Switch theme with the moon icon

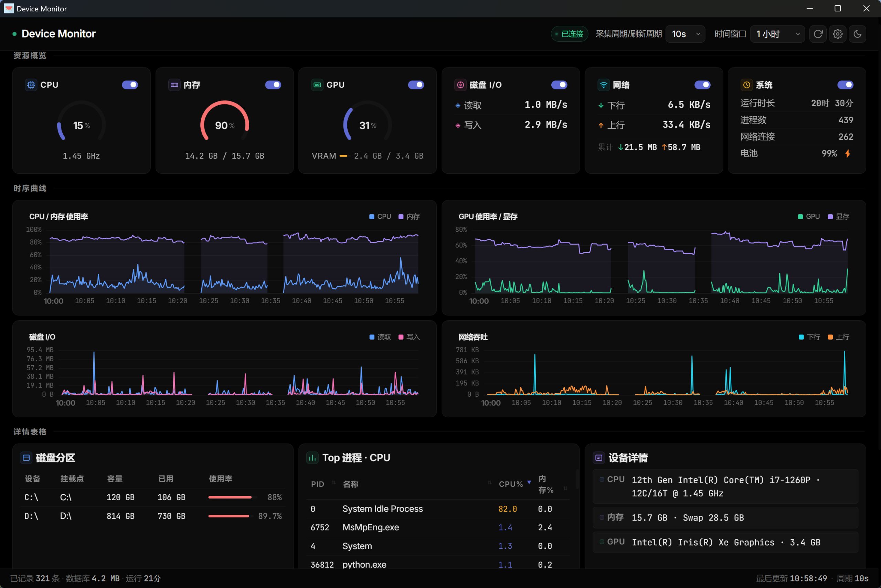click(x=857, y=34)
